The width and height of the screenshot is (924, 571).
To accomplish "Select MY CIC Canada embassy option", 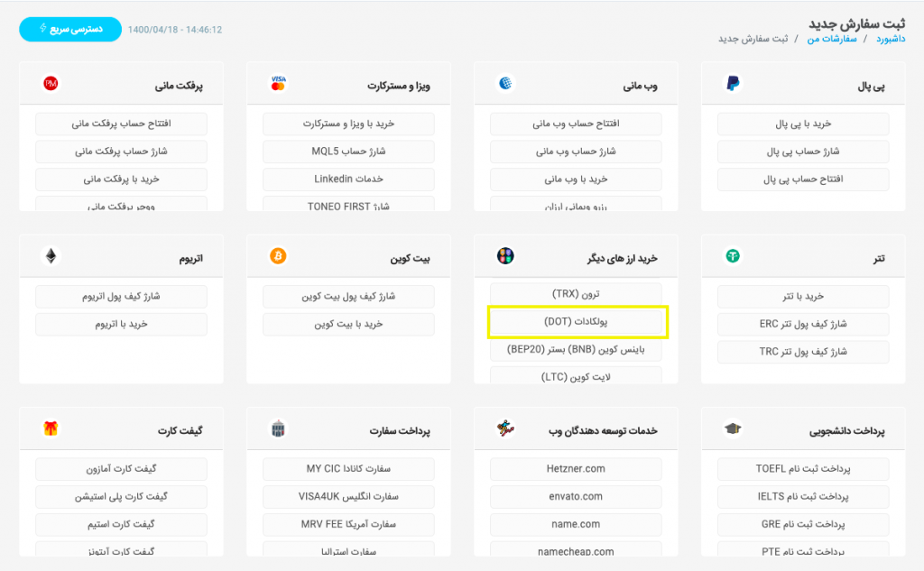I will 348,469.
